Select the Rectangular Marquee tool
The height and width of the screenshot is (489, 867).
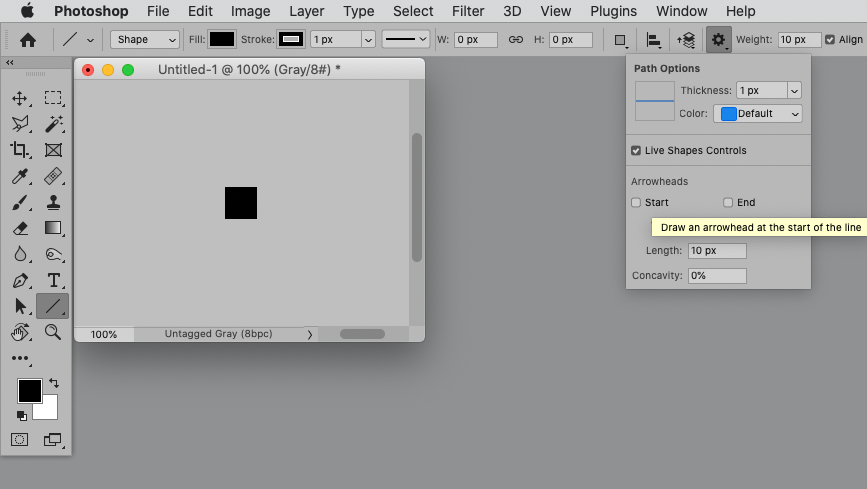(x=53, y=98)
